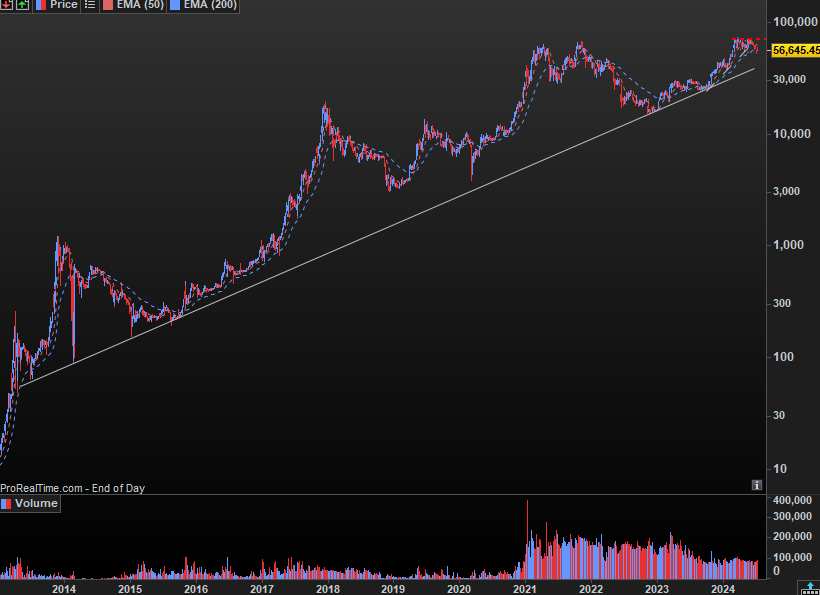Click the 2022 label on time axis
This screenshot has height=595, width=820.
(591, 589)
